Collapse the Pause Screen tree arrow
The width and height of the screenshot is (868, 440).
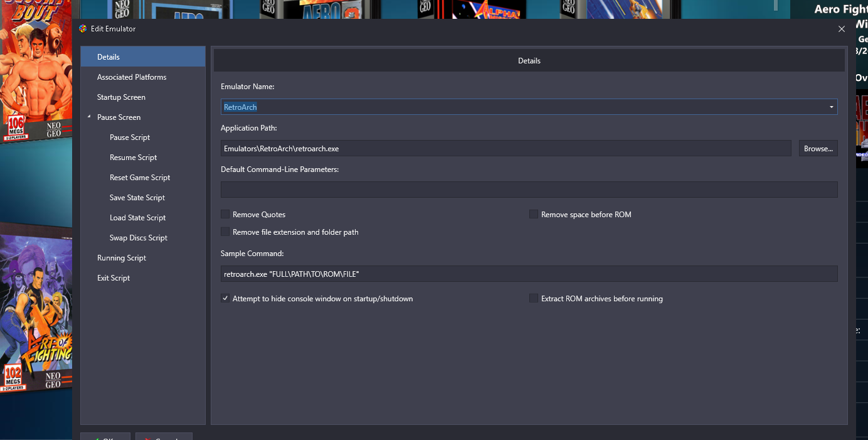point(89,117)
